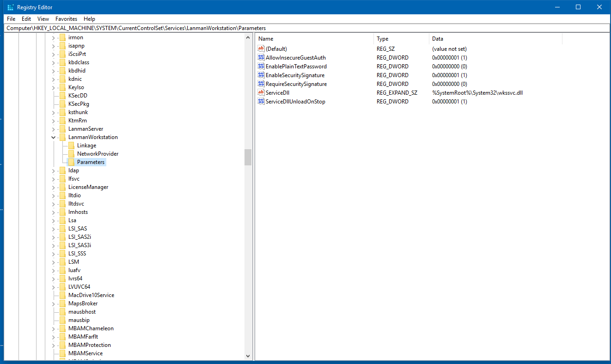
Task: Click the NetworkProvider folder icon
Action: click(71, 154)
